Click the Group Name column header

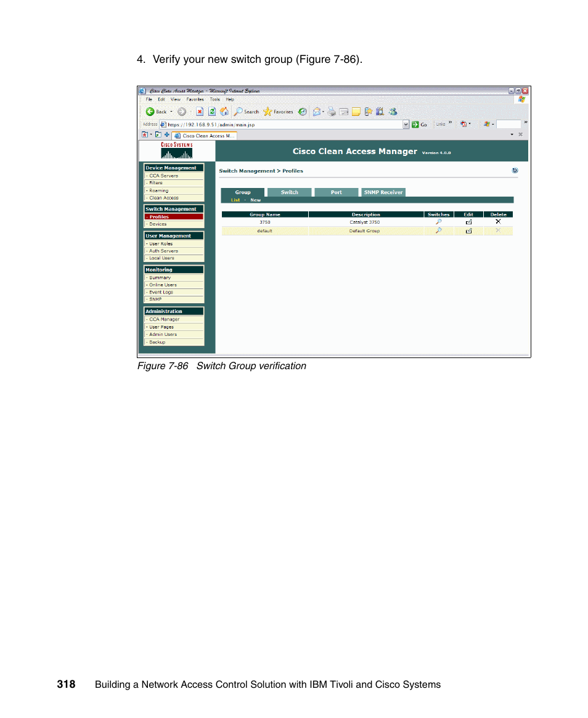264,214
